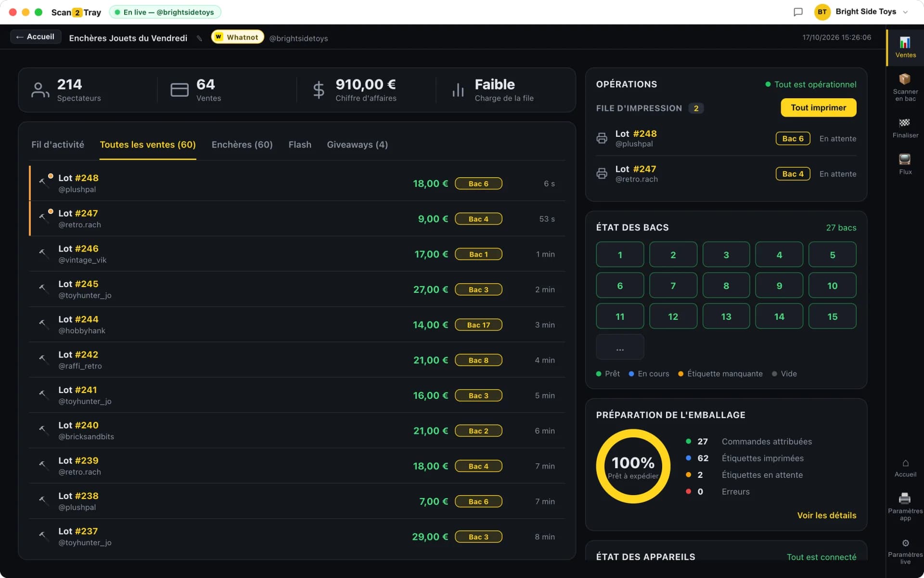
Task: Open Voir les détails link
Action: pyautogui.click(x=826, y=515)
